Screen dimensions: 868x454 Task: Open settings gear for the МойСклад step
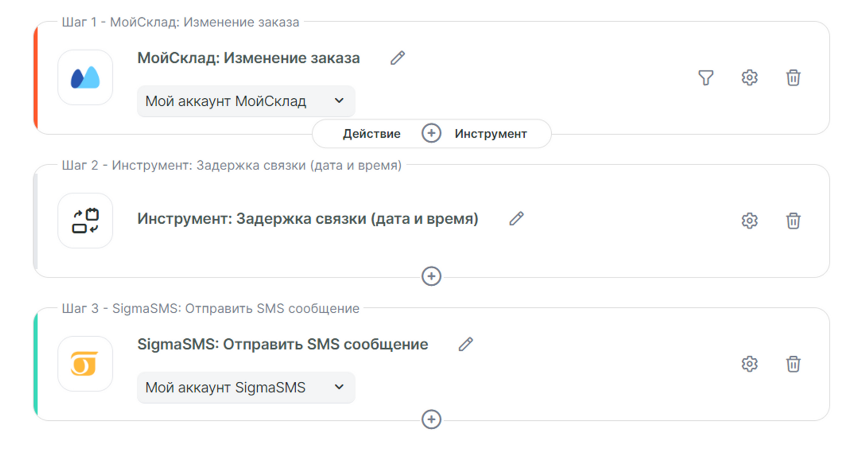(749, 78)
